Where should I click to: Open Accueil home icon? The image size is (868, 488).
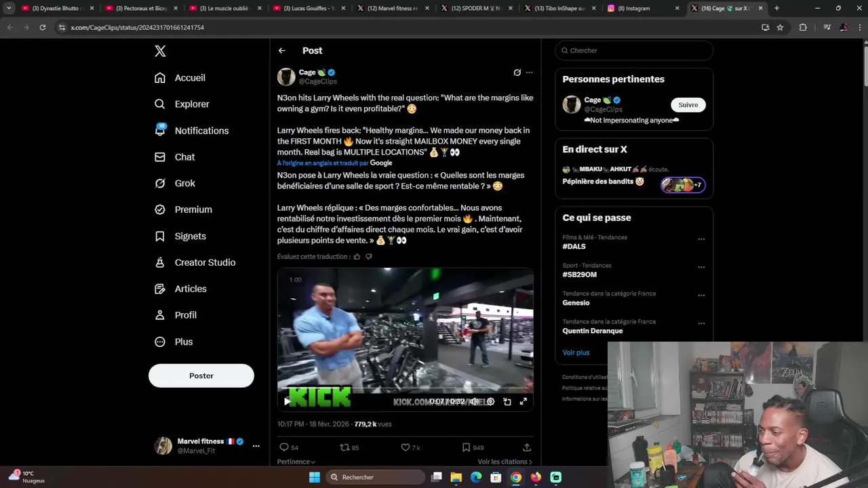pos(160,78)
